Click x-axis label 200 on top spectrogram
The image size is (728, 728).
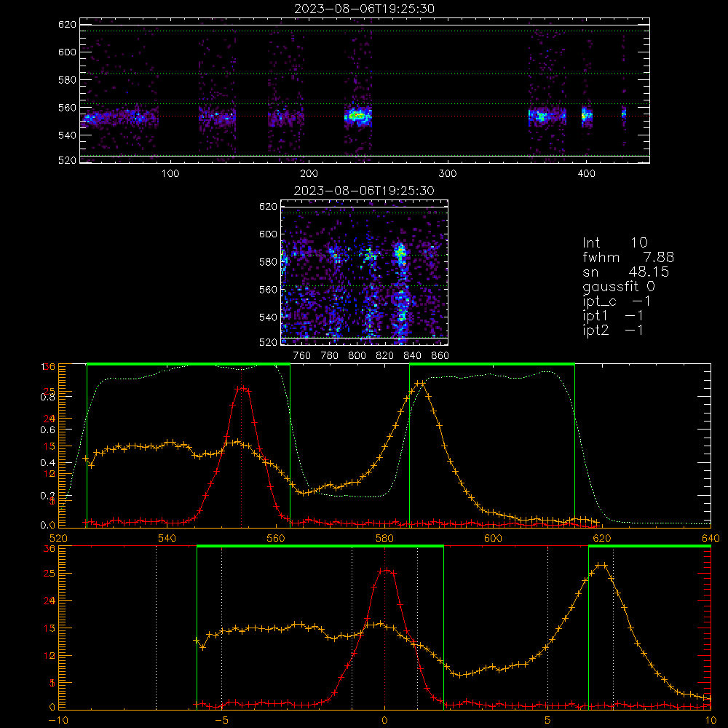[x=309, y=174]
